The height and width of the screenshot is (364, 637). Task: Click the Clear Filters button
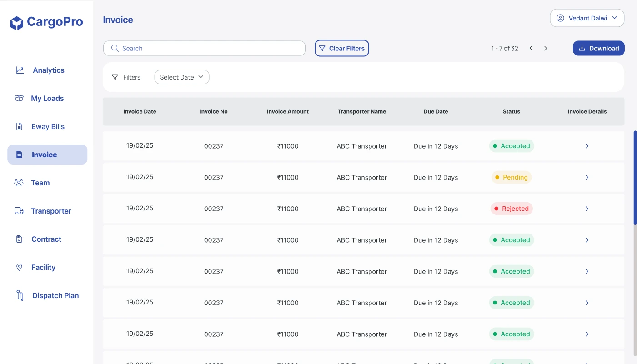tap(342, 48)
